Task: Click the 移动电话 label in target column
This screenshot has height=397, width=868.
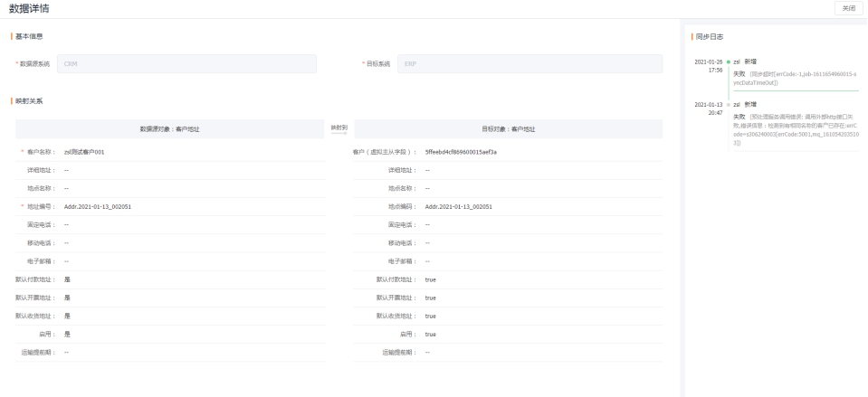Action: 403,243
